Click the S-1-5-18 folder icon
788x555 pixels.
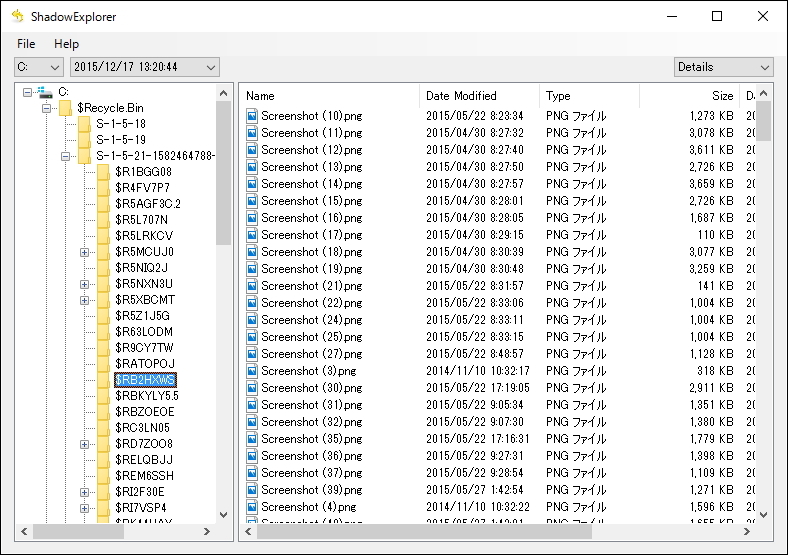(84, 124)
